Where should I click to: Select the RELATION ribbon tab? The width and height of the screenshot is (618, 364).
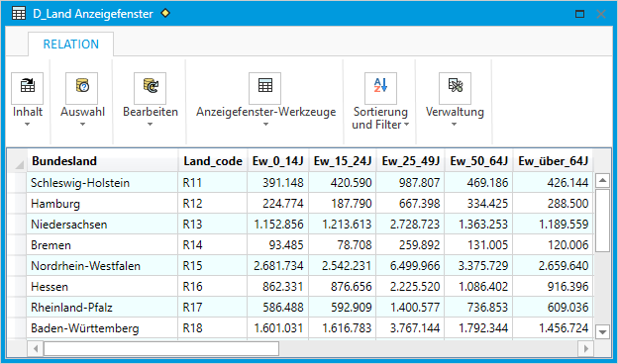click(71, 45)
